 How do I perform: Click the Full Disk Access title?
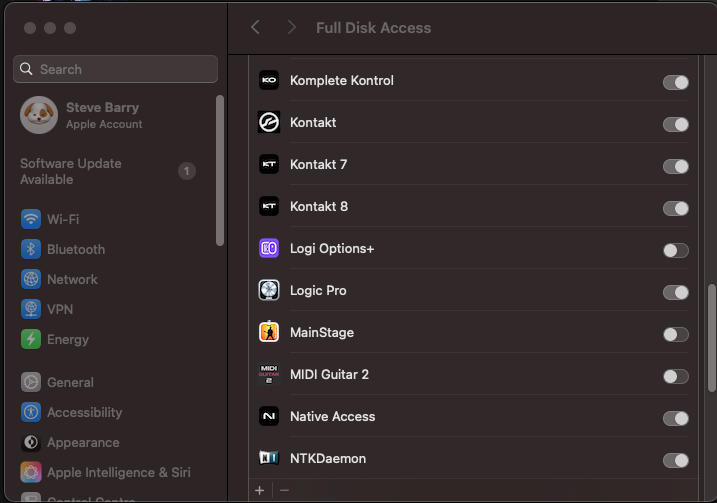374,28
